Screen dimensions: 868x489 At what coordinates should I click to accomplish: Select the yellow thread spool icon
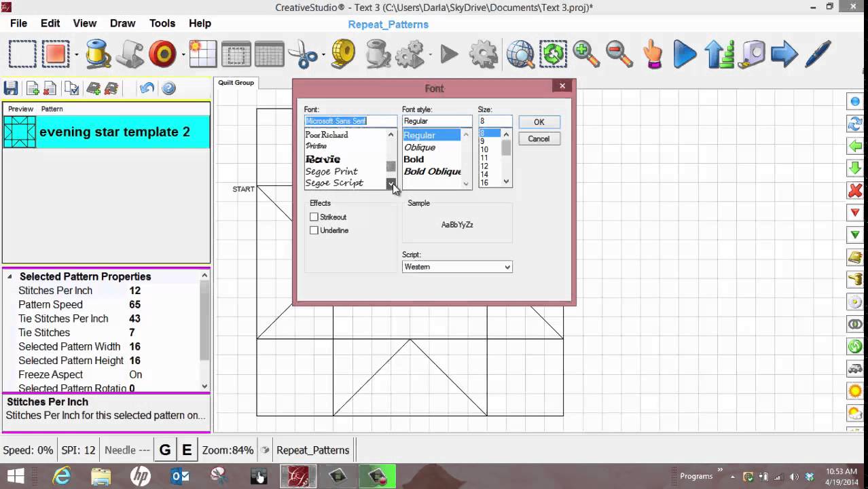(x=98, y=54)
